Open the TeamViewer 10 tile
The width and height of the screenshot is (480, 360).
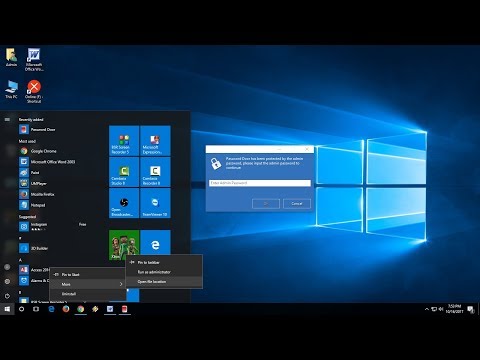(x=155, y=203)
